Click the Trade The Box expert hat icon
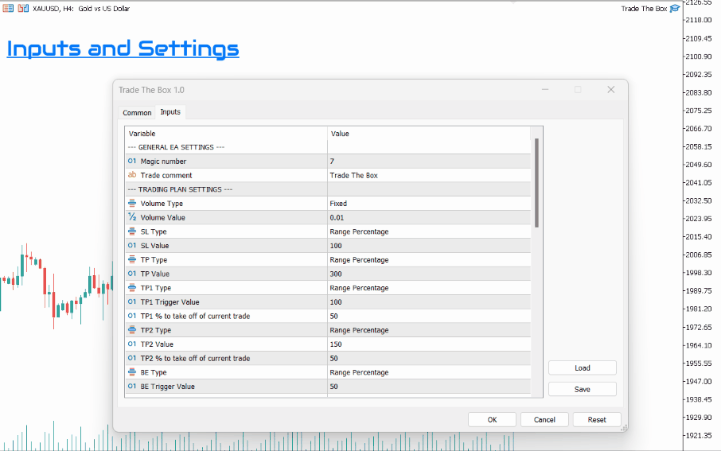Viewport: 721px width, 451px height. coord(675,8)
